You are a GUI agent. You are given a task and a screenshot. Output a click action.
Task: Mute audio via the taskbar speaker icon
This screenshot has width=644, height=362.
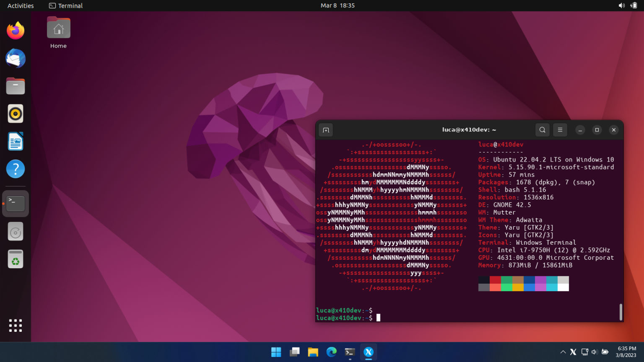click(x=594, y=352)
